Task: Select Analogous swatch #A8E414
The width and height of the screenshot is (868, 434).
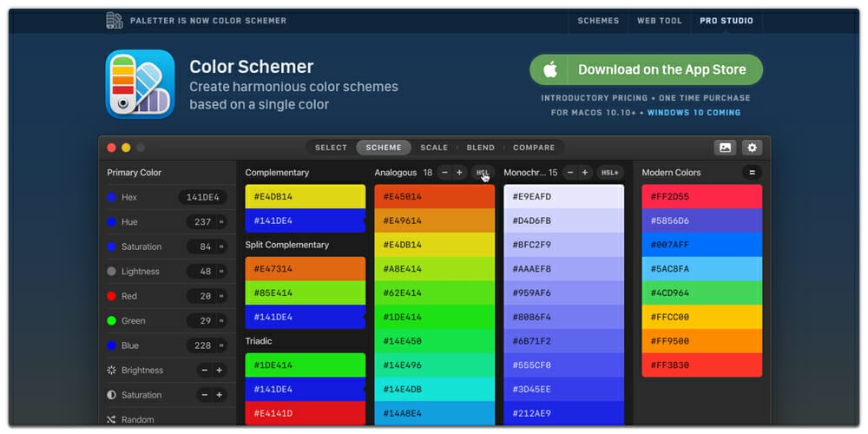Action: [x=435, y=268]
